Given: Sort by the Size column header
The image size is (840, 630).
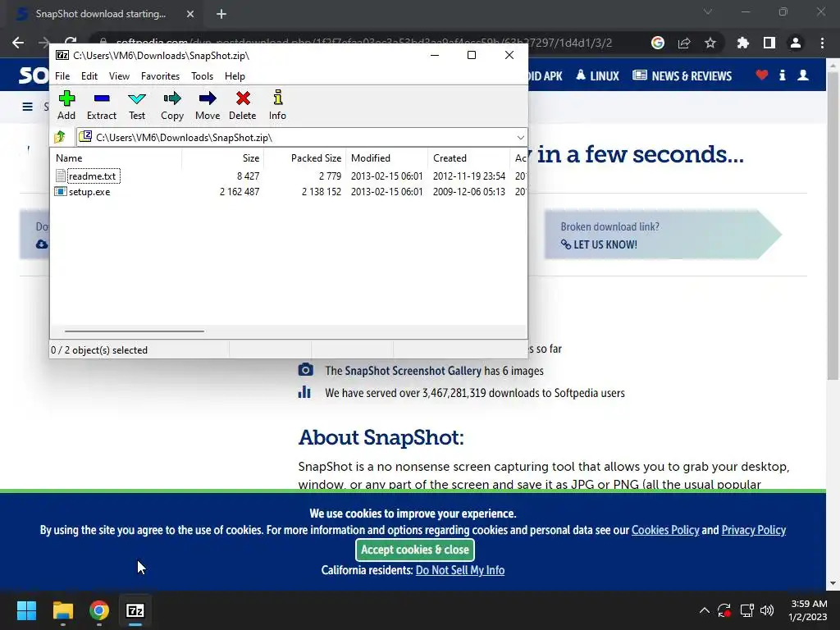Looking at the screenshot, I should pos(223,158).
